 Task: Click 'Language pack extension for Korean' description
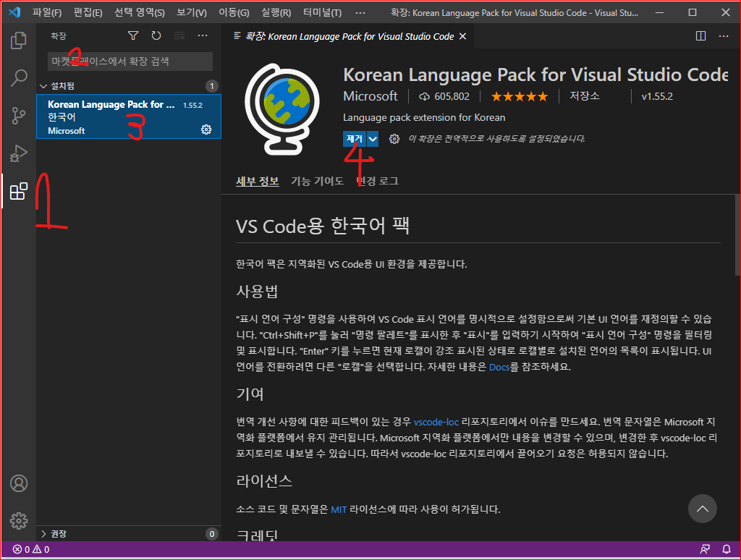tap(424, 118)
